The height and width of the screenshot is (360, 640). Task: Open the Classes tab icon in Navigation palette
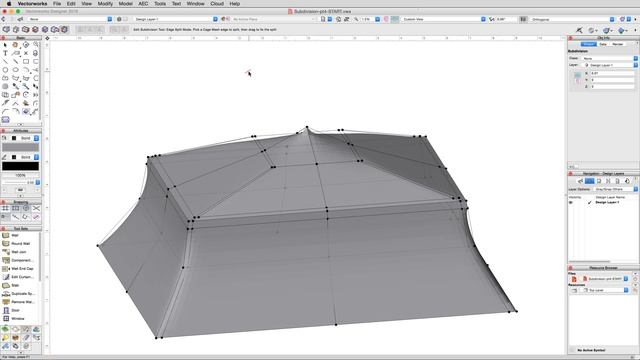coord(580,181)
